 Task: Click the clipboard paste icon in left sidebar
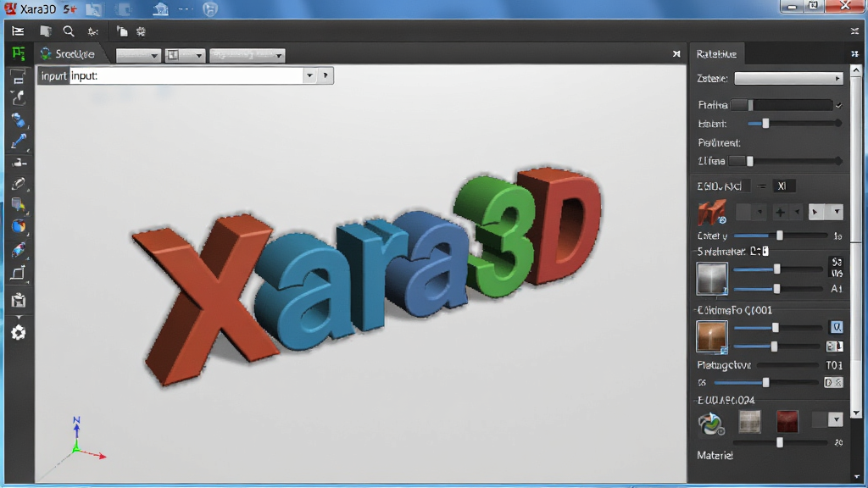(19, 300)
